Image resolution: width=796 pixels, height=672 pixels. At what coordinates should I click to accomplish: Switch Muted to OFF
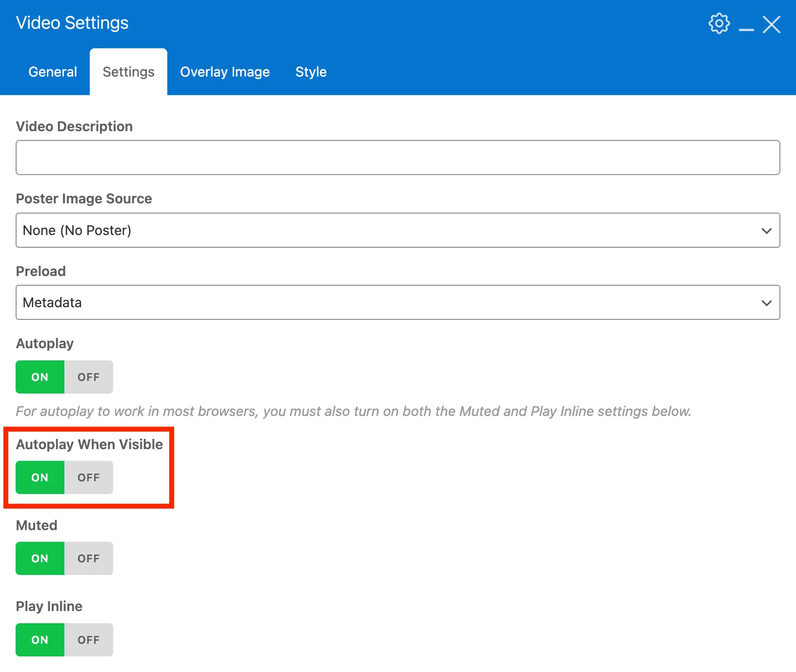(88, 558)
